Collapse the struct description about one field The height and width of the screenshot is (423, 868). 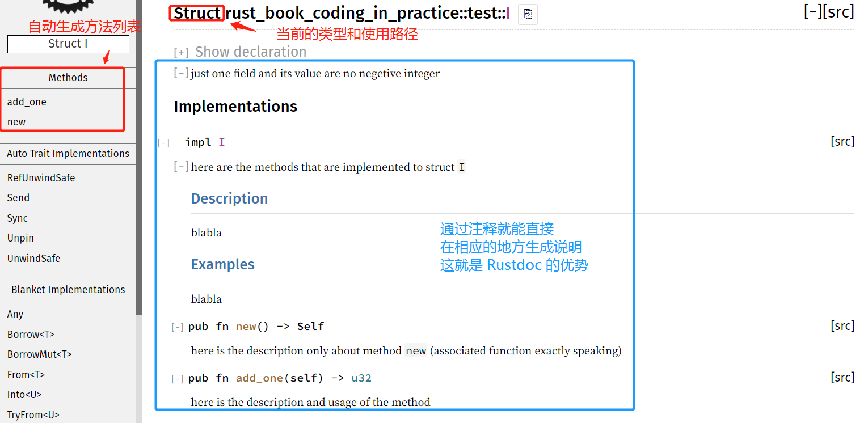click(181, 73)
